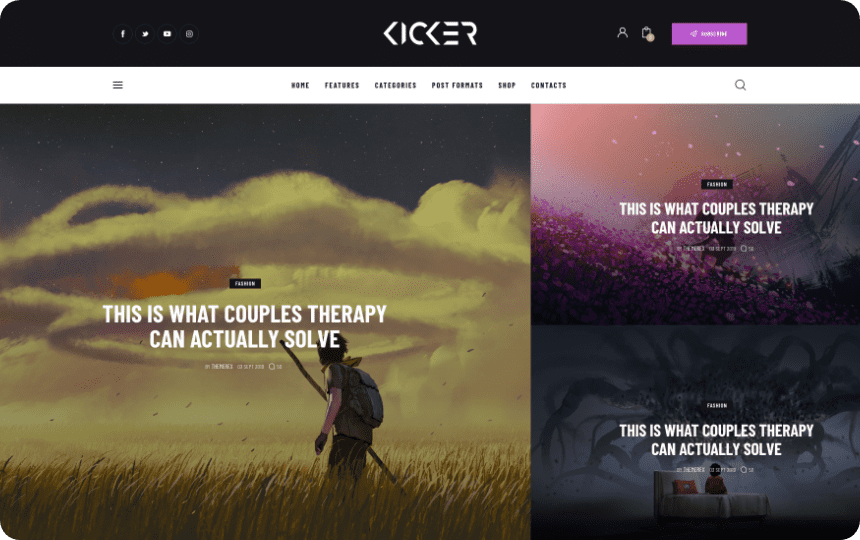Open the Shop menu item

click(x=507, y=86)
